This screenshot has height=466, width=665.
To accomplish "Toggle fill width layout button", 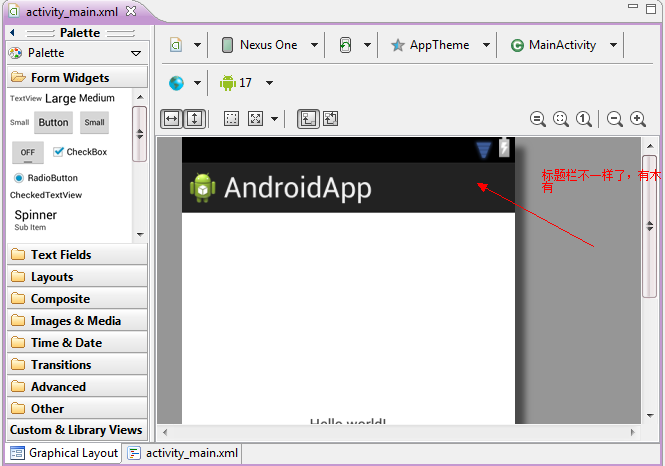I will click(171, 119).
